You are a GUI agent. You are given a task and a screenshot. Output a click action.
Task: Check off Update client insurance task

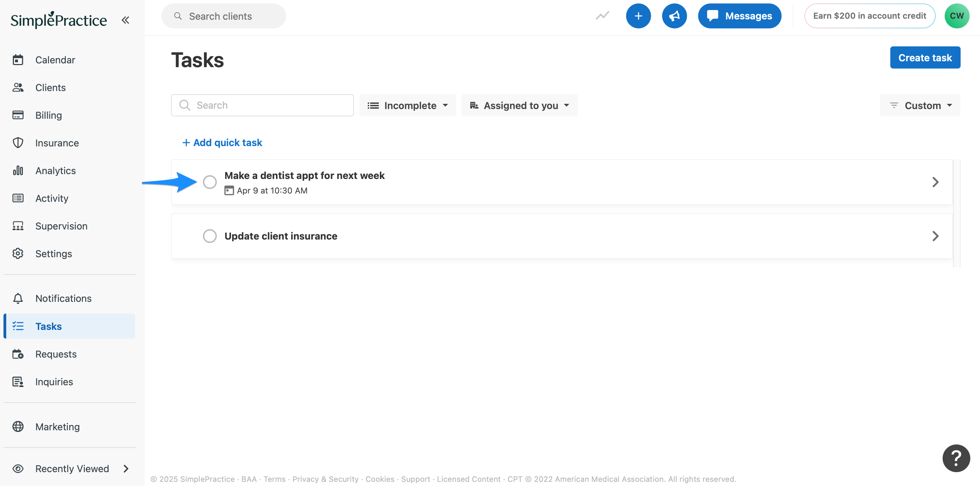[210, 236]
